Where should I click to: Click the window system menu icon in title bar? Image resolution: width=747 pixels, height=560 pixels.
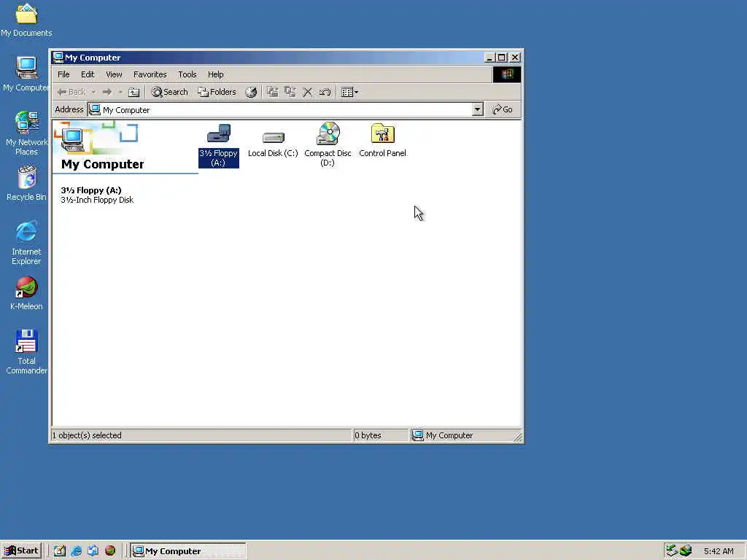[x=58, y=58]
